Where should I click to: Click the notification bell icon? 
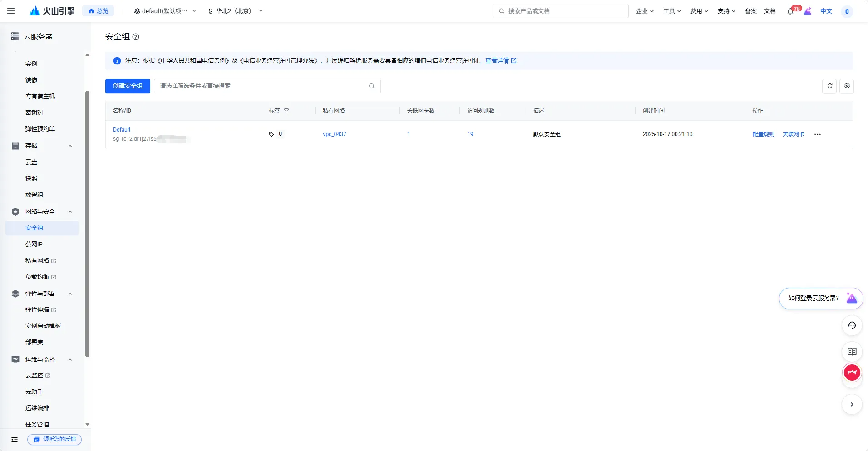[x=790, y=11]
